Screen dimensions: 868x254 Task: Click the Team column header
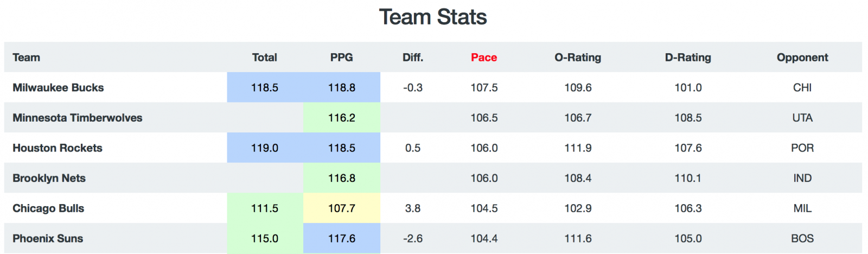pos(27,58)
